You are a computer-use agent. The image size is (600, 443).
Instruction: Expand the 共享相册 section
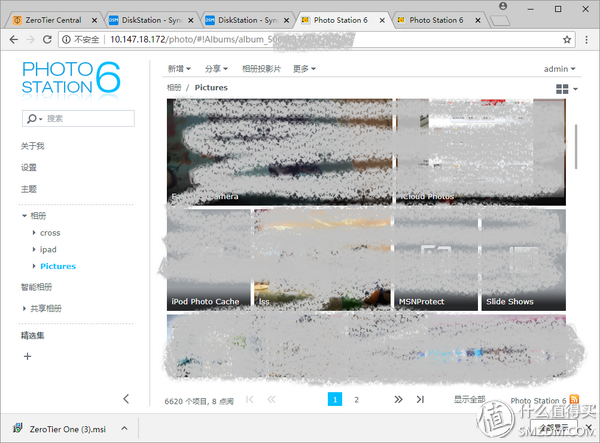(x=24, y=308)
